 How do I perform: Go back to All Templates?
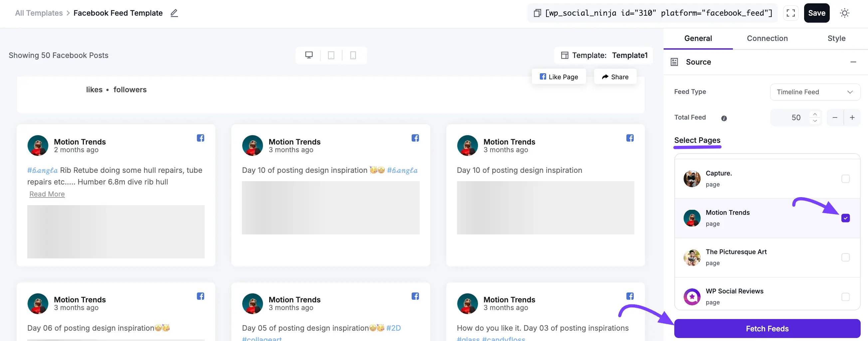(38, 13)
